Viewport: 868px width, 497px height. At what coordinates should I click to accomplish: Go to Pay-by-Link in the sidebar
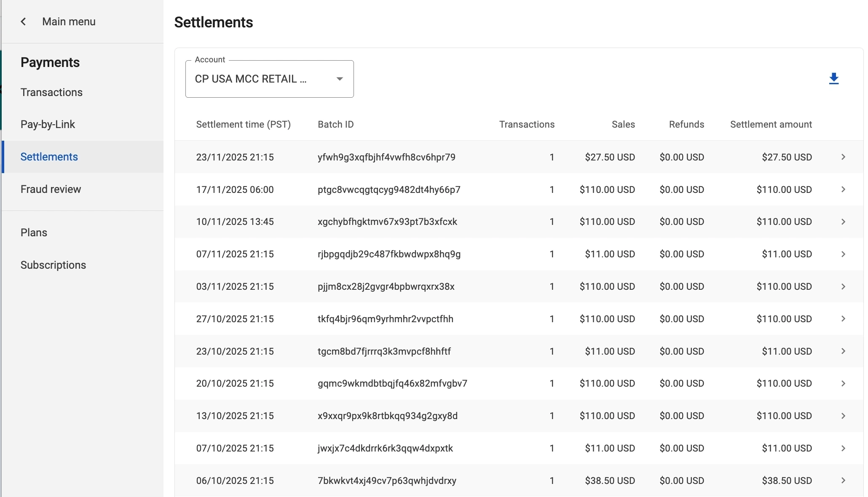[x=48, y=124]
